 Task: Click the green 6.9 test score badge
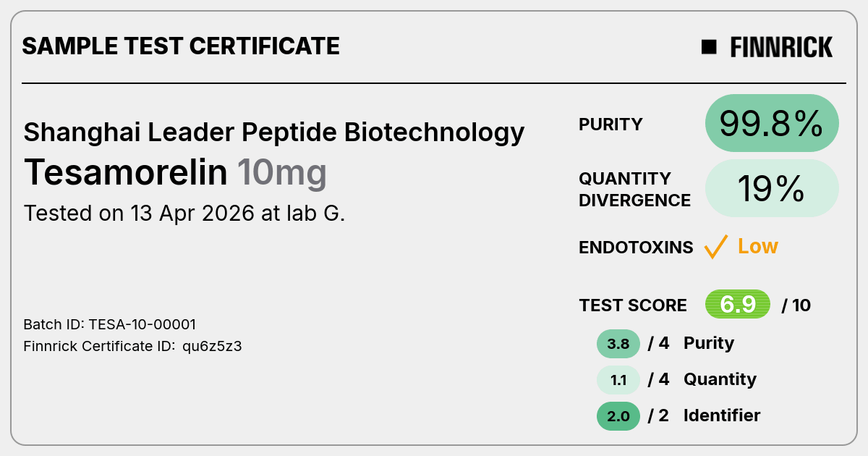(x=738, y=305)
